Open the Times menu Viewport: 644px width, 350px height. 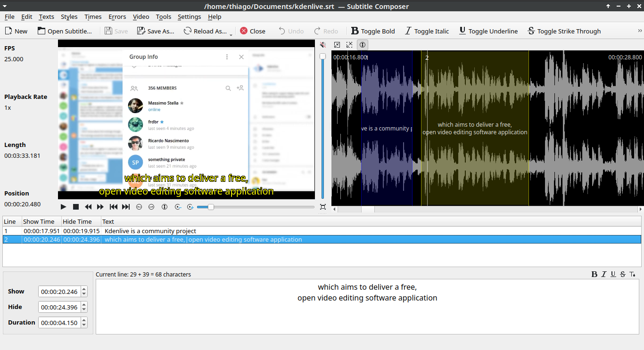coord(93,16)
